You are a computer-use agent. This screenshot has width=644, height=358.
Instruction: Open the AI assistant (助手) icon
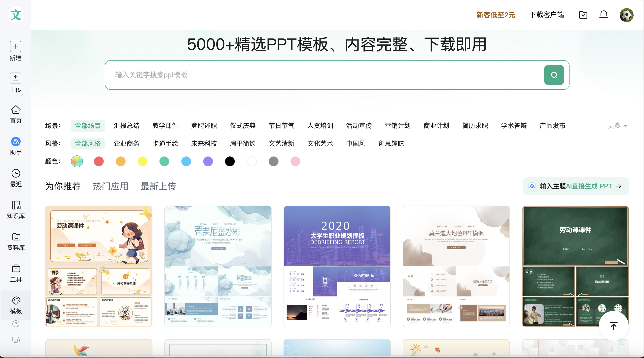point(15,142)
